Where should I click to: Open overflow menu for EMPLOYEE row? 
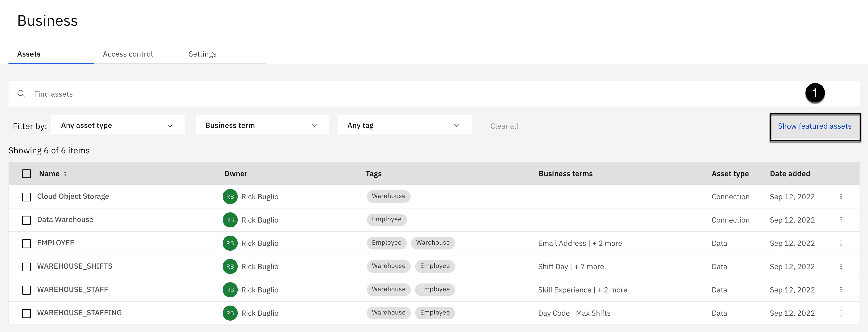[x=841, y=243]
